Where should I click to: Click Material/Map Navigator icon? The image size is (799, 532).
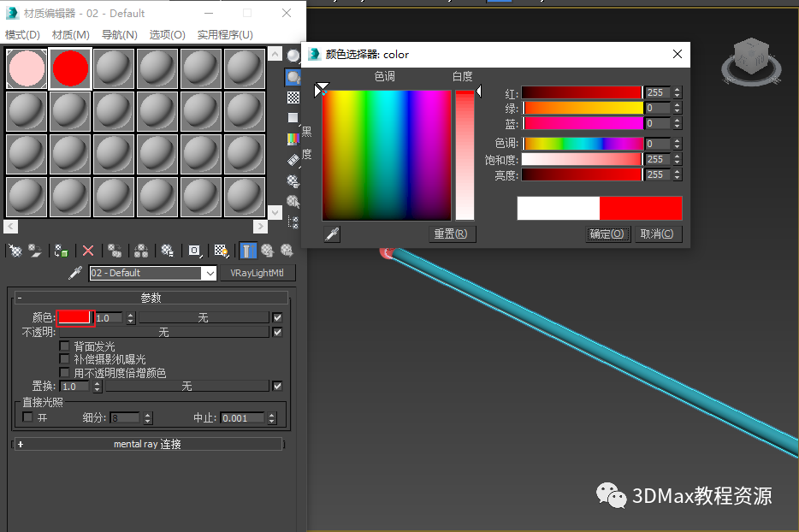293,222
